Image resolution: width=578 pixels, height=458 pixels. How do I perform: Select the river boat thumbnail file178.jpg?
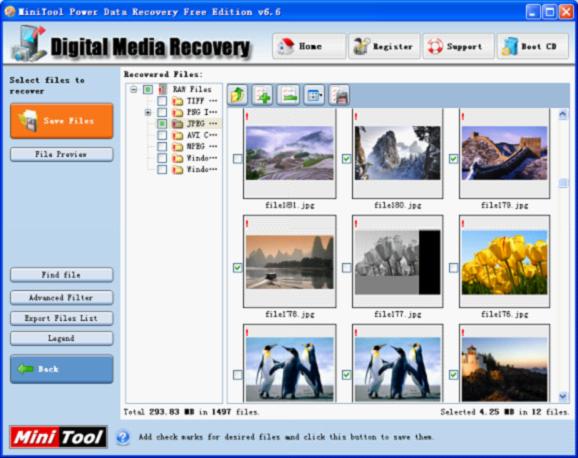pyautogui.click(x=290, y=262)
